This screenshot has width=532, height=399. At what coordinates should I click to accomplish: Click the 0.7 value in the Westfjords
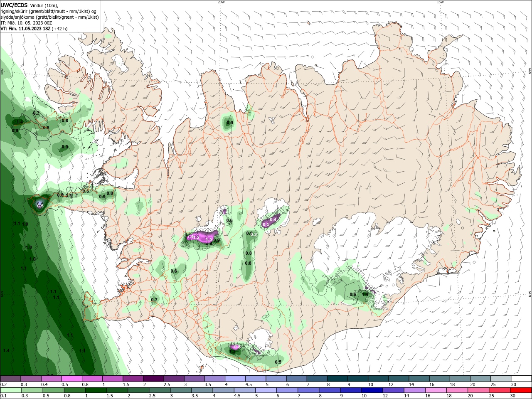(36, 113)
